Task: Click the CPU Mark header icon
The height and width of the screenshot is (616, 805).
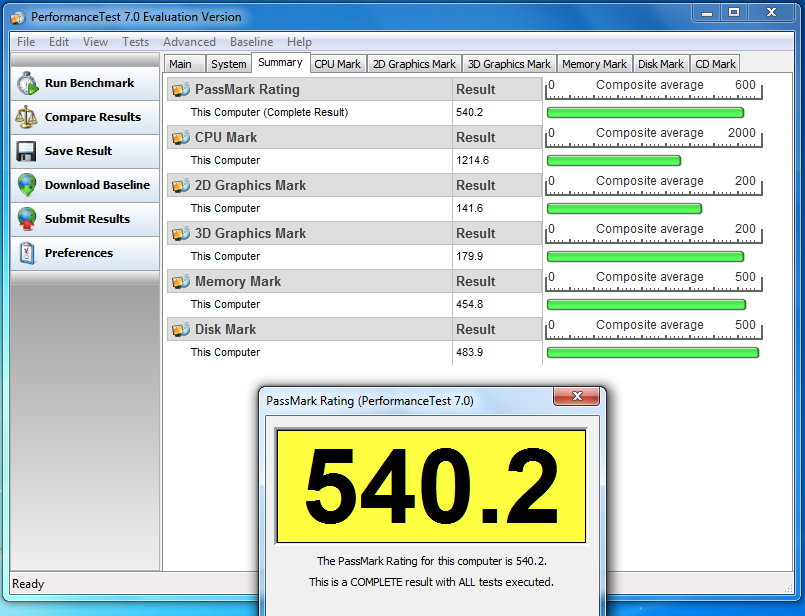Action: pyautogui.click(x=181, y=138)
